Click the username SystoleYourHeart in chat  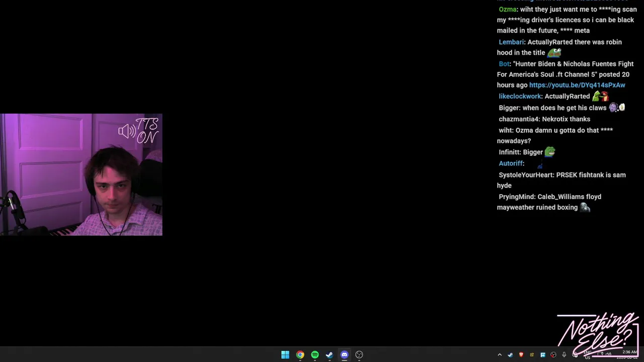click(526, 174)
